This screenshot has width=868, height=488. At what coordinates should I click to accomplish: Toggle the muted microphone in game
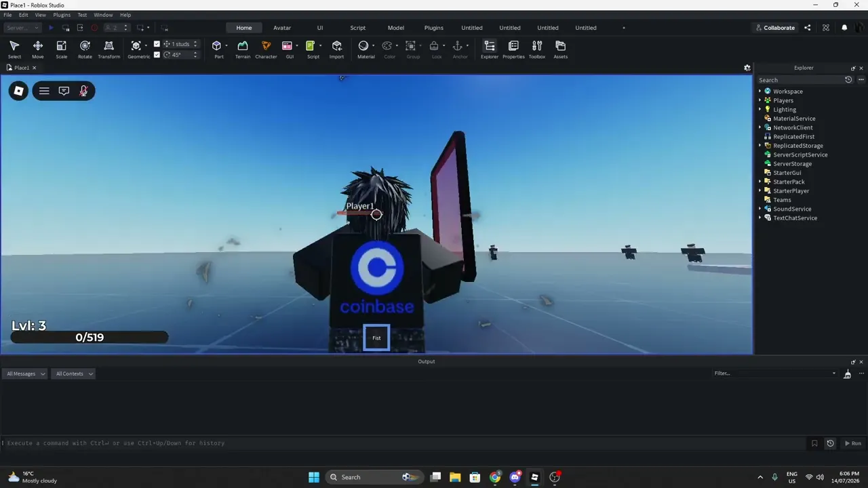tap(83, 91)
